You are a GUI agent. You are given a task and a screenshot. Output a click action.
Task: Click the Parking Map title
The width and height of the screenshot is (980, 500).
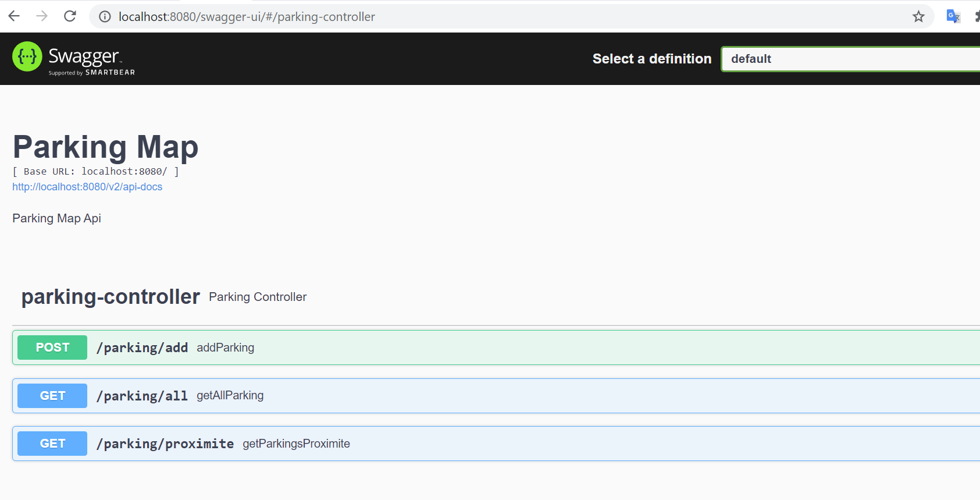pyautogui.click(x=105, y=147)
